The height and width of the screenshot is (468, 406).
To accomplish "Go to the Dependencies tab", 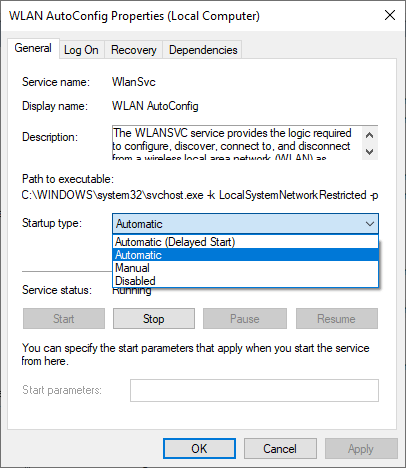I will pyautogui.click(x=203, y=50).
